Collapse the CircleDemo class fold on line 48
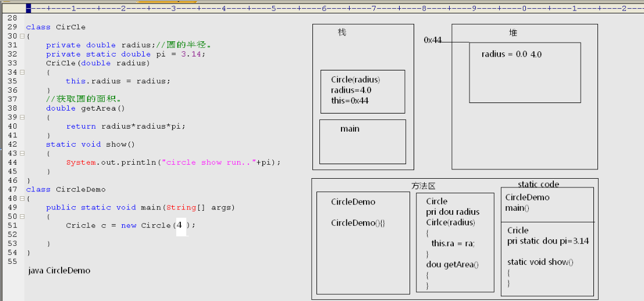 22,198
